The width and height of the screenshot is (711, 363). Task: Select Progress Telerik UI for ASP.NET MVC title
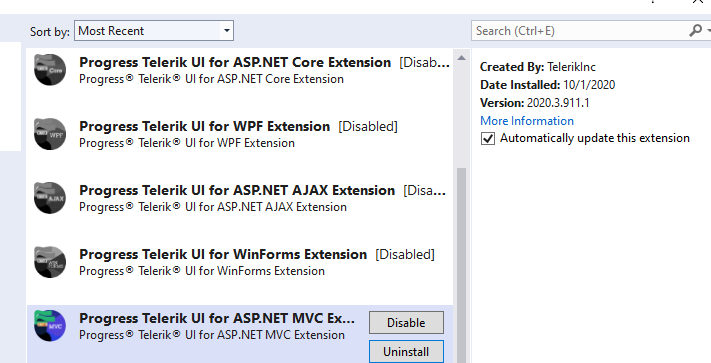point(217,318)
